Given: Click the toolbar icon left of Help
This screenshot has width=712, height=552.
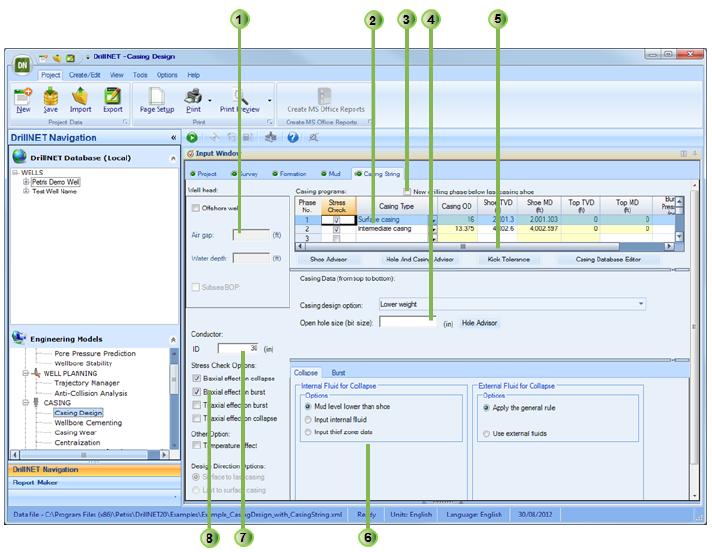Looking at the screenshot, I should click(271, 137).
